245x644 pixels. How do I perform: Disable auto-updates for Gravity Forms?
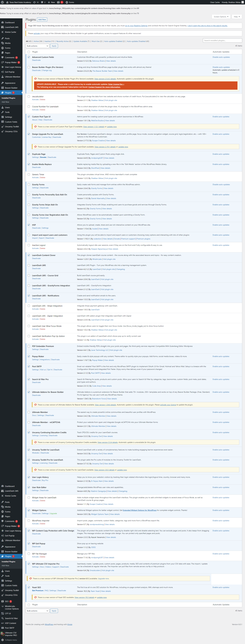point(221,184)
